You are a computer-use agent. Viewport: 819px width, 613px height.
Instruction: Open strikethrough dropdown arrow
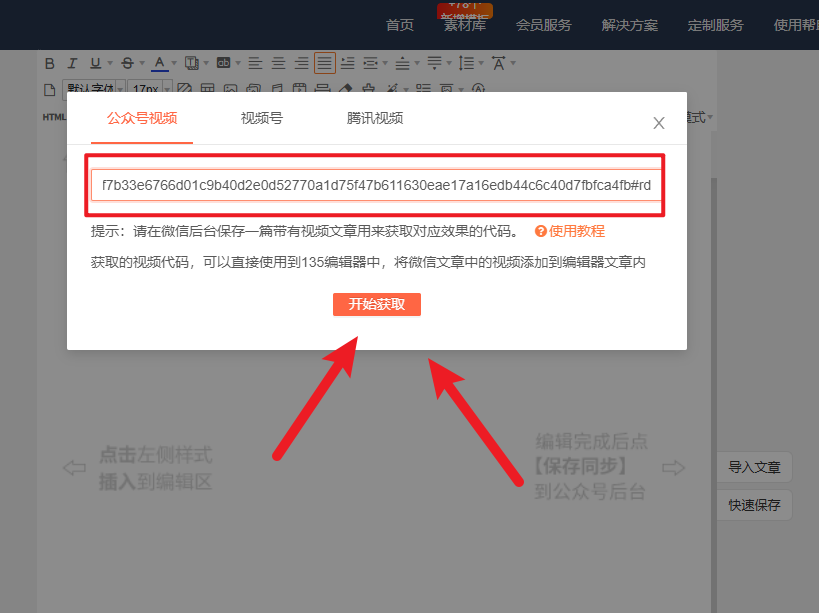click(x=142, y=64)
